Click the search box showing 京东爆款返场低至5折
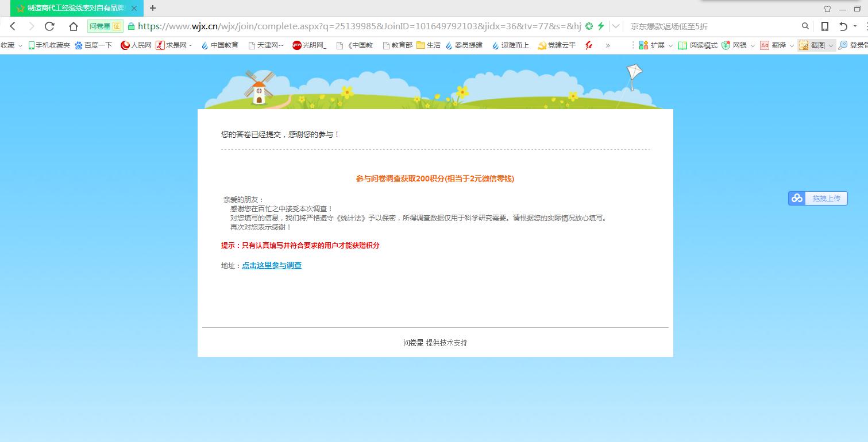 [x=712, y=26]
